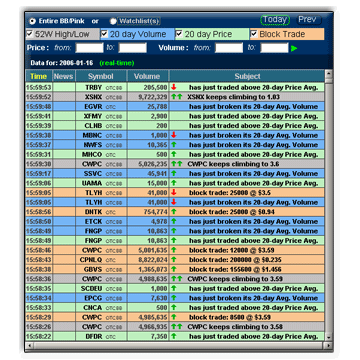Click double green arrows beside 'climbing to 3.59'
Image resolution: width=360 pixels, height=360 pixels.
click(177, 279)
